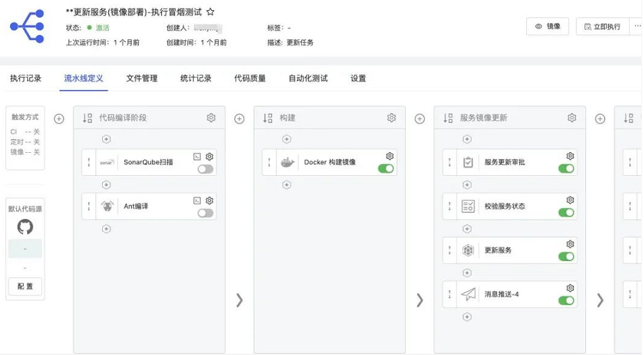The width and height of the screenshot is (644, 355).
Task: Open gear settings of SonarQube扫描 task
Action: [x=210, y=156]
